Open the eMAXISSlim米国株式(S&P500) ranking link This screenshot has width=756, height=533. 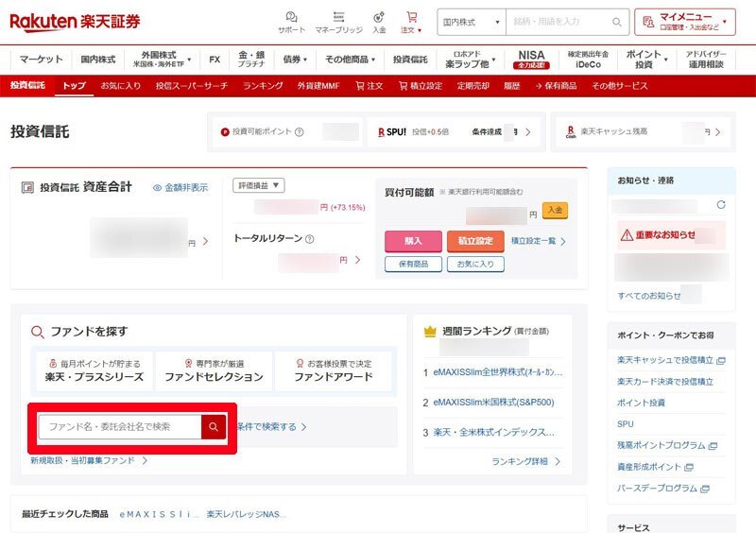click(493, 403)
